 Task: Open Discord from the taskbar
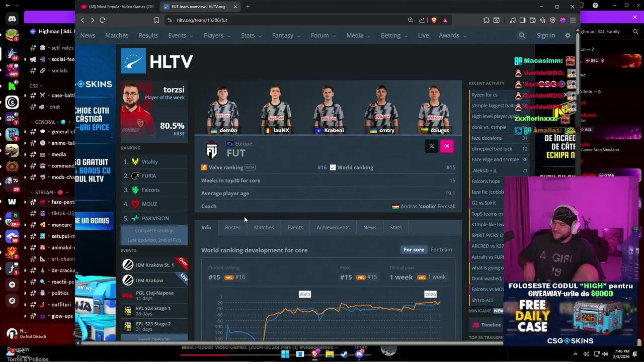[359, 354]
